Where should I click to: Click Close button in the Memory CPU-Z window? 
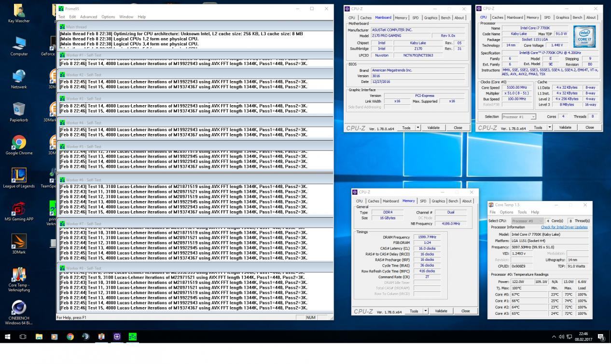(465, 311)
